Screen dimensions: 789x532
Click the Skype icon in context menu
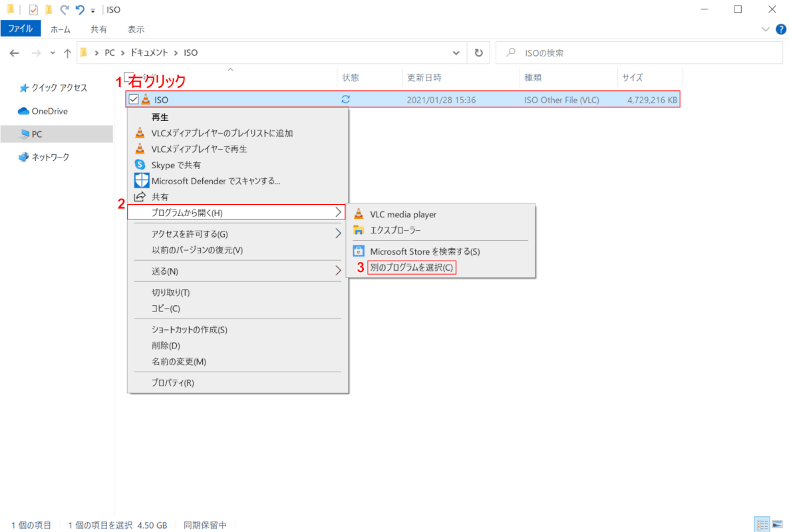pos(140,165)
